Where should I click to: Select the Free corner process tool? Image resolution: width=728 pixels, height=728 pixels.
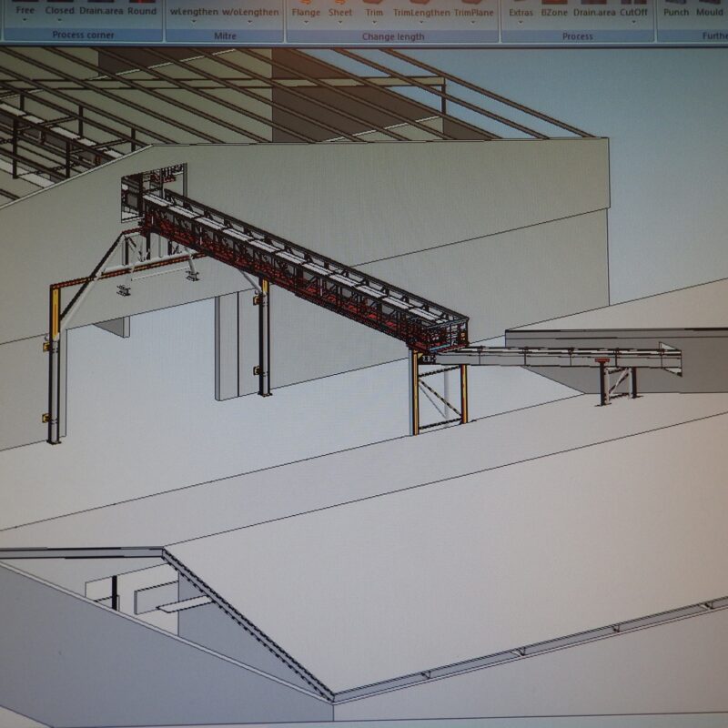(x=25, y=10)
